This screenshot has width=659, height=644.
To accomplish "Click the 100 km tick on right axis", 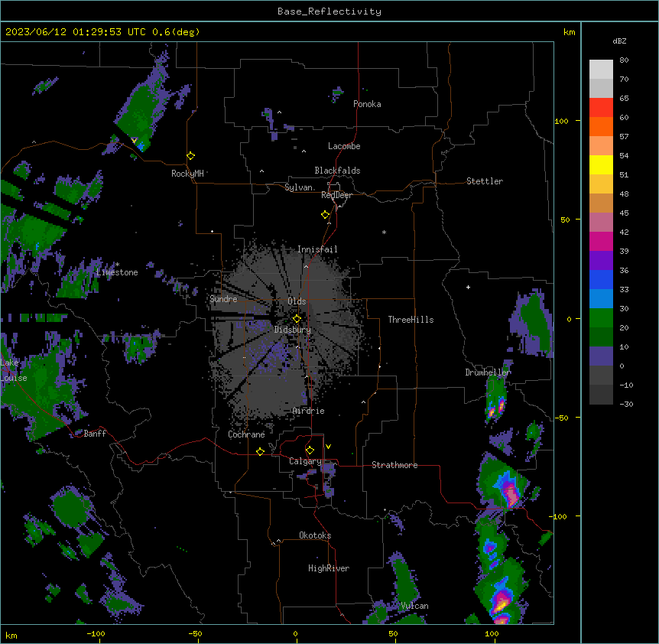I will click(x=561, y=121).
